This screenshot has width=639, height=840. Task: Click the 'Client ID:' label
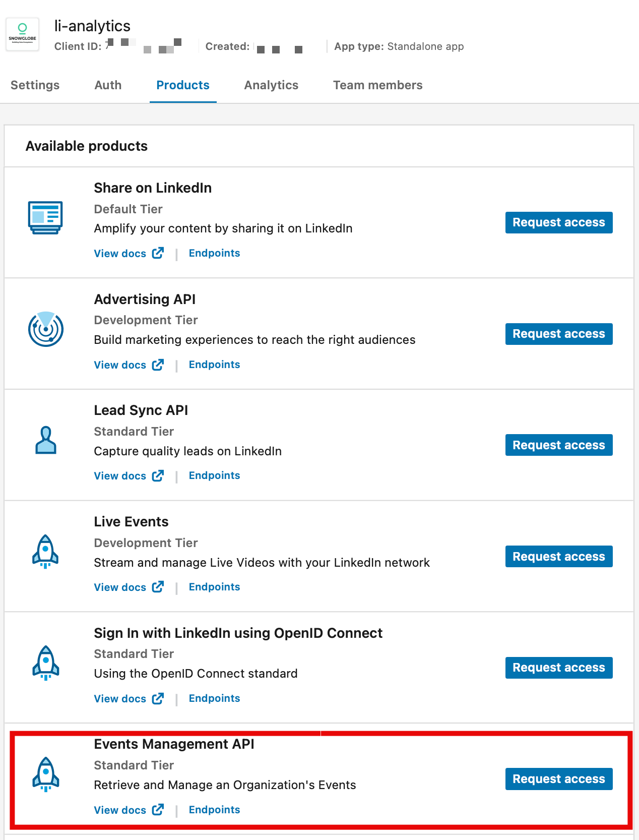(x=78, y=46)
